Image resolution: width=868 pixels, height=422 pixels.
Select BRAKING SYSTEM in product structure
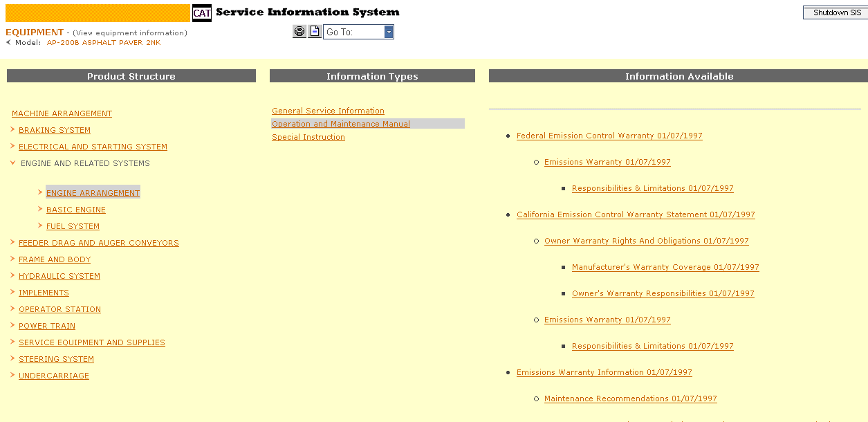click(x=55, y=130)
